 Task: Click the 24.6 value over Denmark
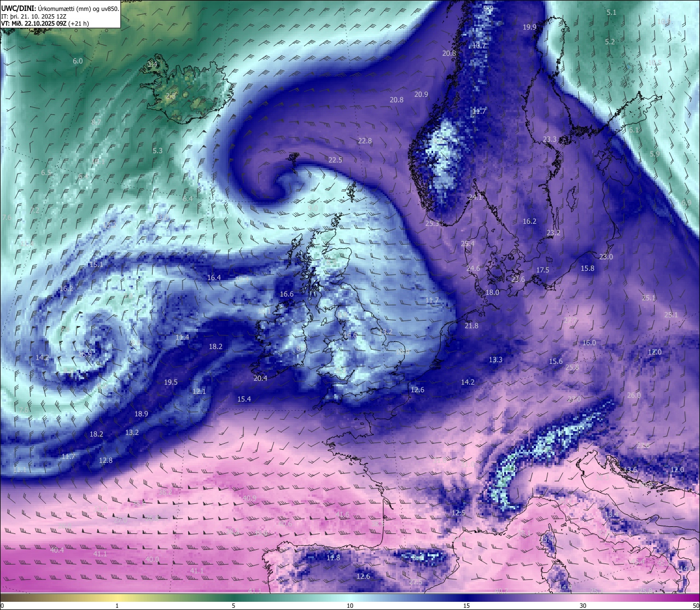click(x=473, y=269)
